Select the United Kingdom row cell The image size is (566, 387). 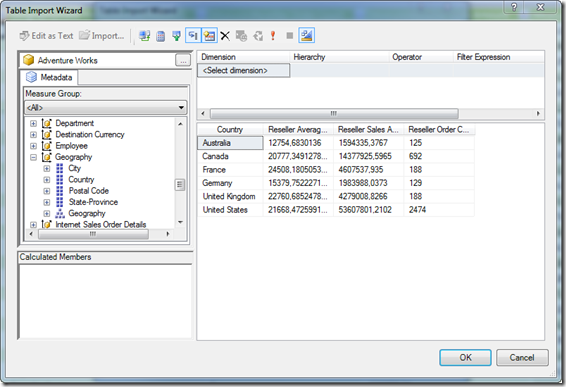[x=230, y=196]
